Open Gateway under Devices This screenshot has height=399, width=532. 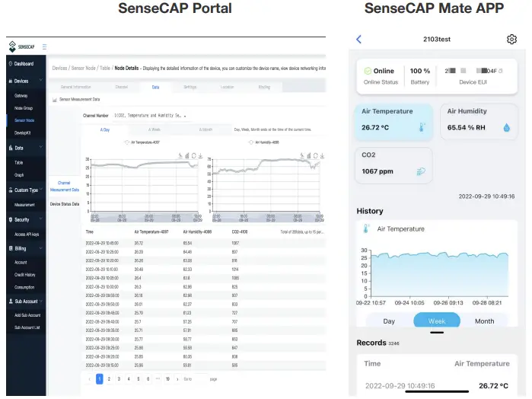pyautogui.click(x=21, y=96)
